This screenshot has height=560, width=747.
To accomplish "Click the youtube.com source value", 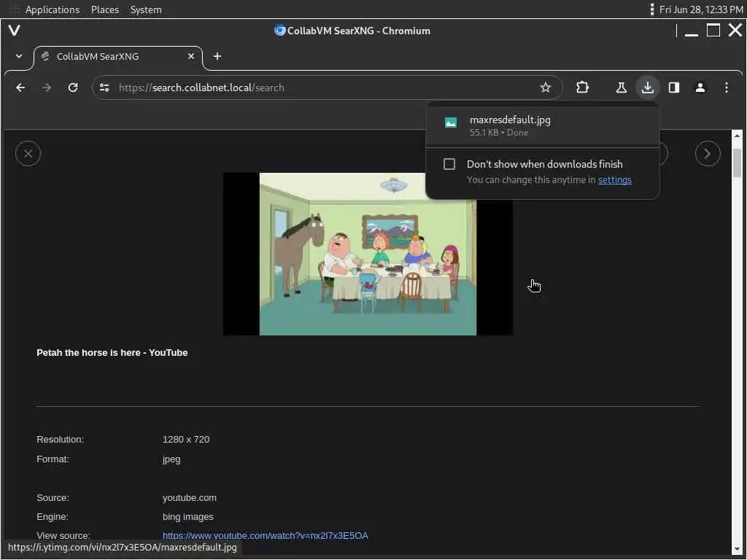I will (x=190, y=497).
